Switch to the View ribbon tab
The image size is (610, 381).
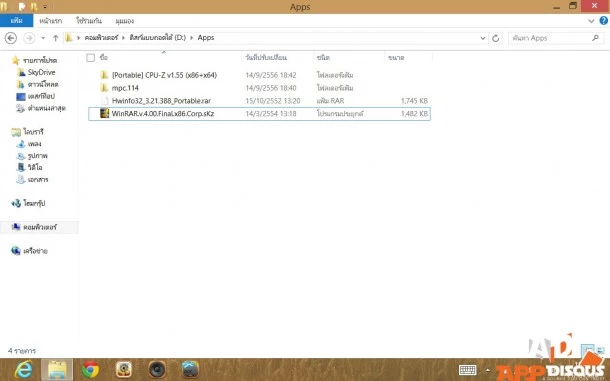tap(124, 21)
